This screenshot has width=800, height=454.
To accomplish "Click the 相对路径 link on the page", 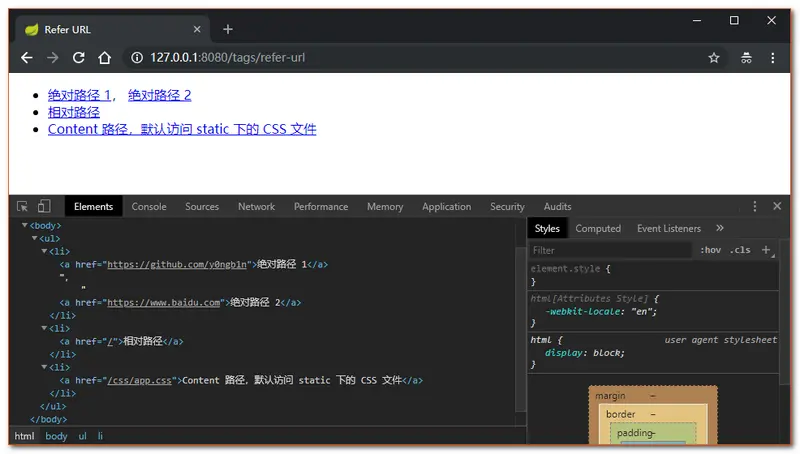I will (x=74, y=112).
